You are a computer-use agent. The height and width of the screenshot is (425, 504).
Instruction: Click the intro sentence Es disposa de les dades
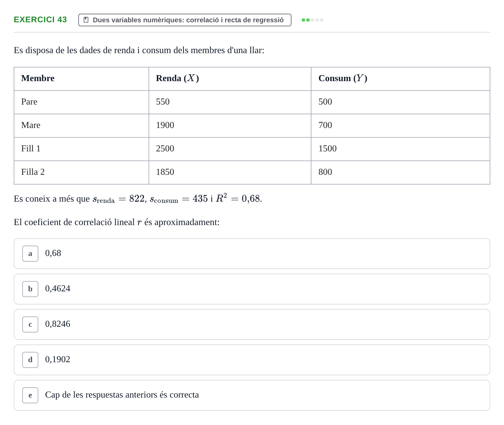[x=139, y=50]
